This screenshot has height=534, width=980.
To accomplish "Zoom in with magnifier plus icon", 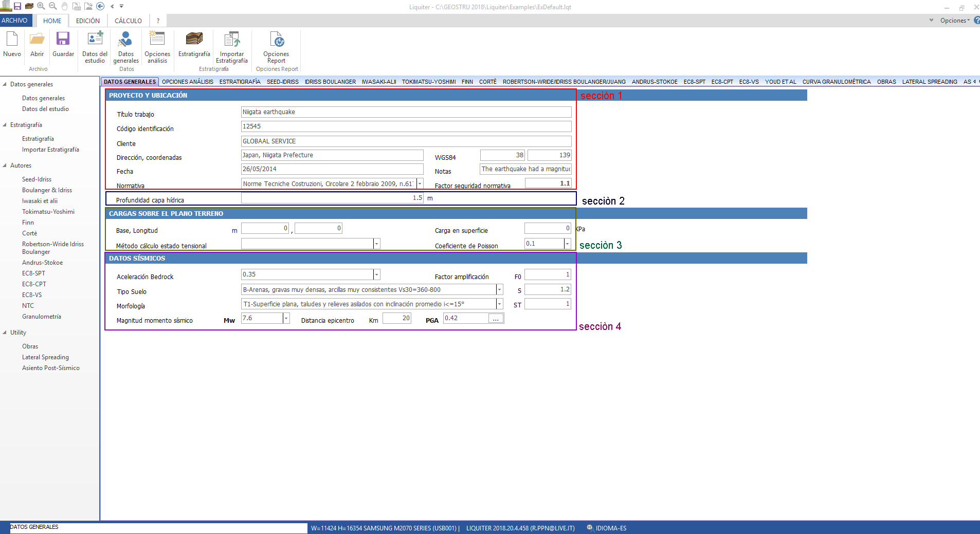I will click(x=41, y=6).
